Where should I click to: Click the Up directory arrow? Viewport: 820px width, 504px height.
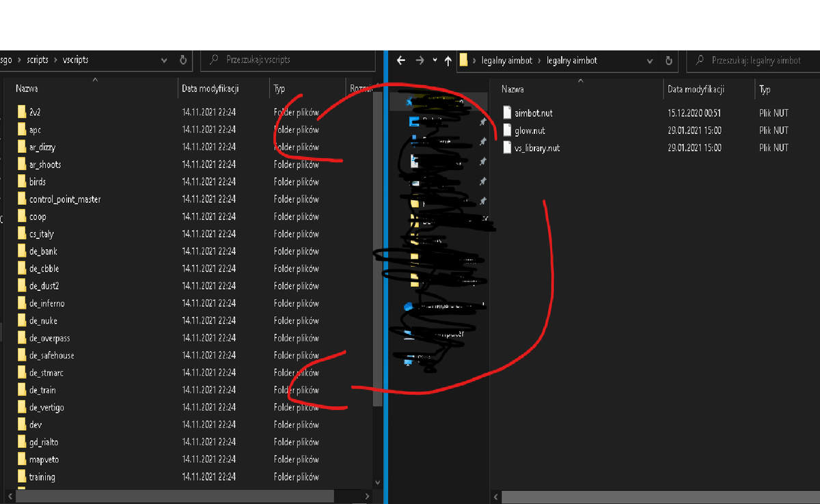(448, 60)
